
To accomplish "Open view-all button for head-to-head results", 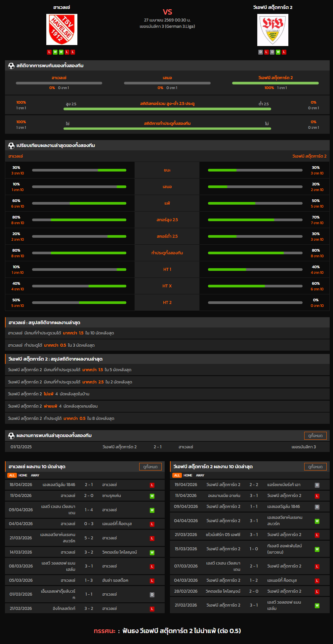I will 315,436.
